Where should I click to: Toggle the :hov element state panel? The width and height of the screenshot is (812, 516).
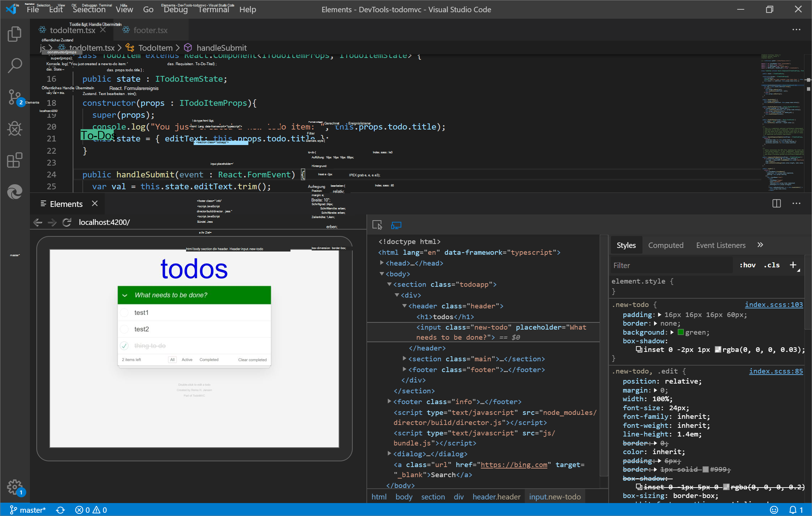(748, 265)
